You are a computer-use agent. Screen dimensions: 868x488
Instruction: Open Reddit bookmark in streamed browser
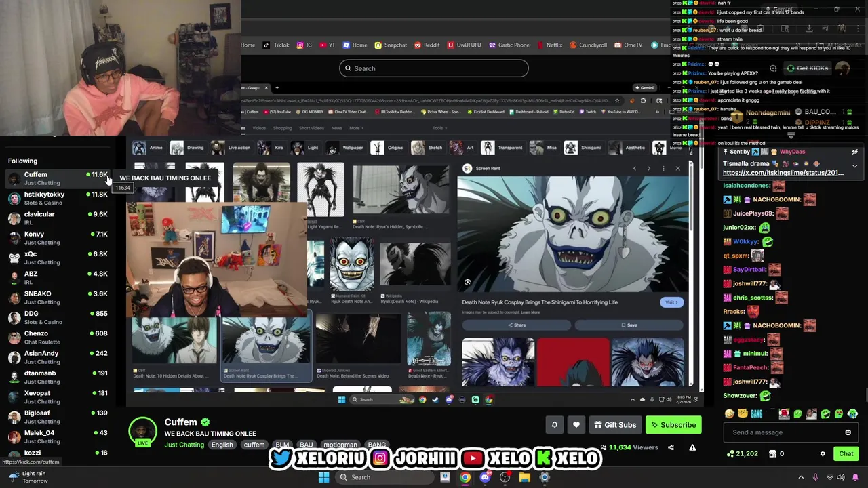pyautogui.click(x=427, y=45)
